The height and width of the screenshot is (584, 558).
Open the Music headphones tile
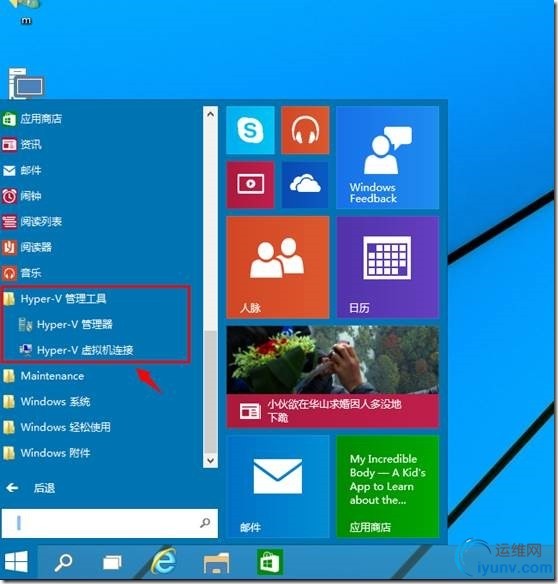click(x=305, y=130)
